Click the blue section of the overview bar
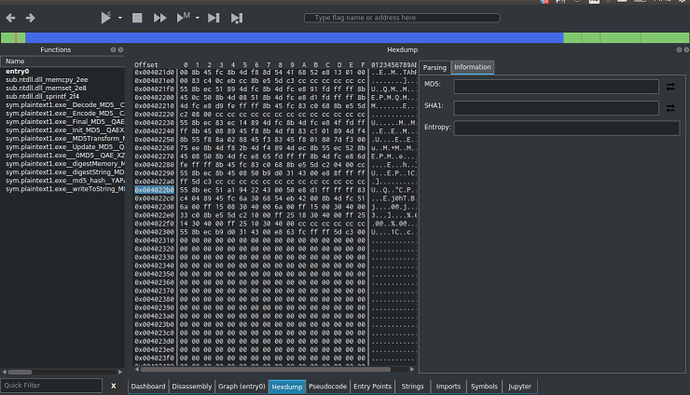690x395 pixels. tap(294, 37)
